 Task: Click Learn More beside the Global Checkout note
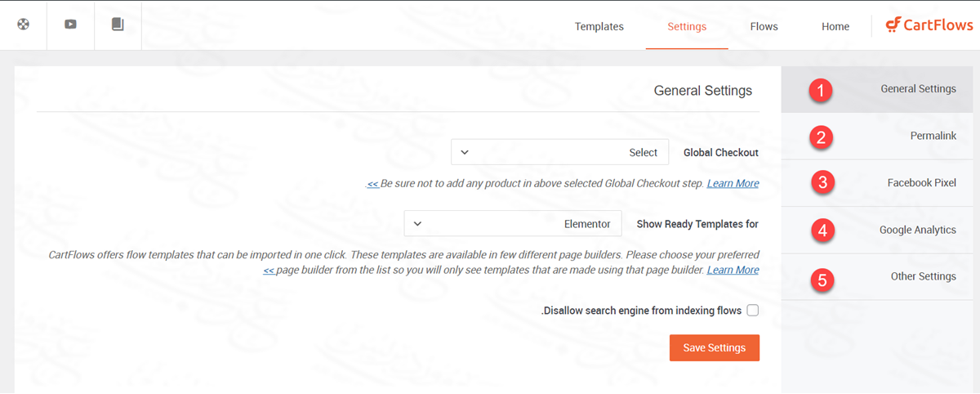click(x=733, y=183)
